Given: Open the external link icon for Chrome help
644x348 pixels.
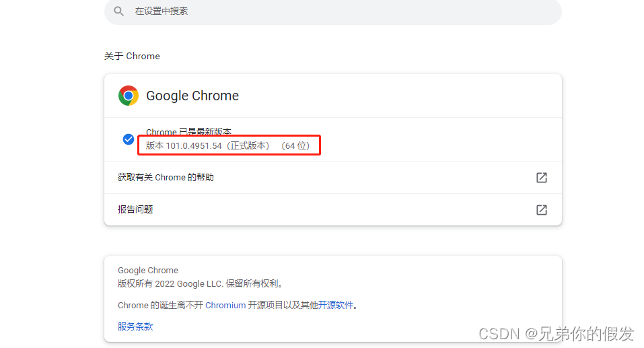Looking at the screenshot, I should click(541, 178).
